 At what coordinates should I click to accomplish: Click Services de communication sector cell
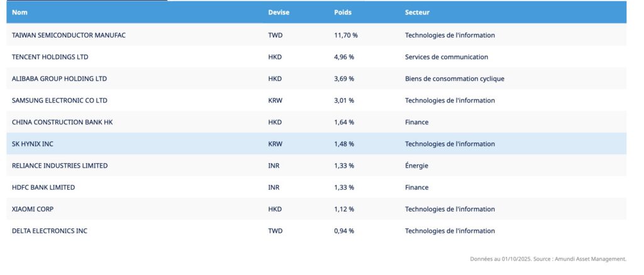[447, 57]
